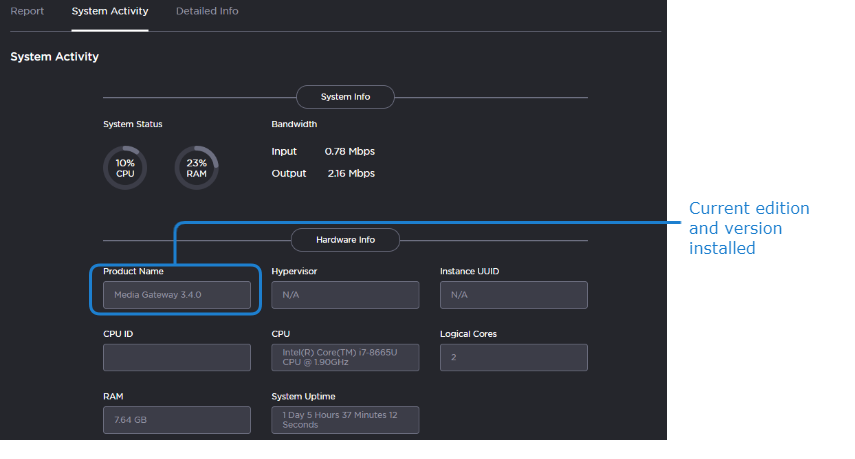Click the CPU field showing Intel Core i7-8665U
This screenshot has height=459, width=855.
pos(345,358)
